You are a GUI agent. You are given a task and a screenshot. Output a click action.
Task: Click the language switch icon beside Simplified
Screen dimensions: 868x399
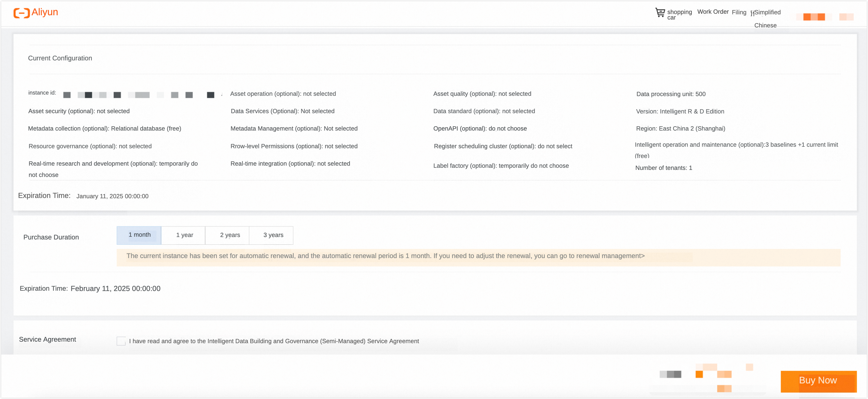click(752, 13)
